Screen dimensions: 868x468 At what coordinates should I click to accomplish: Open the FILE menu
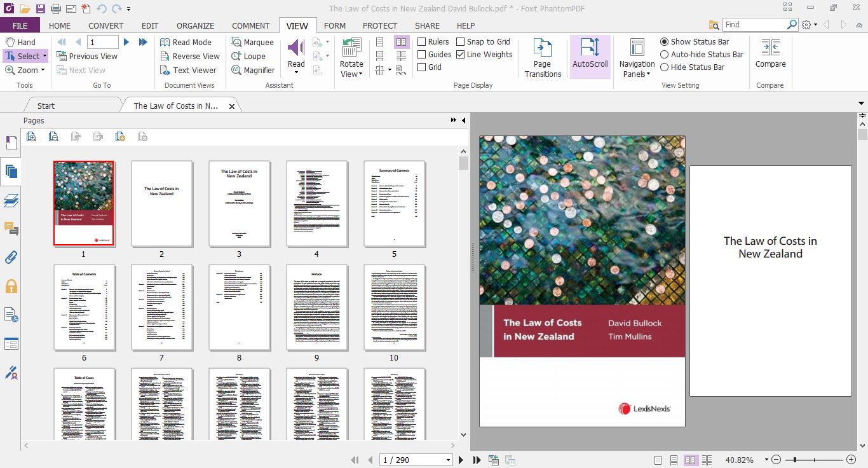coord(20,25)
